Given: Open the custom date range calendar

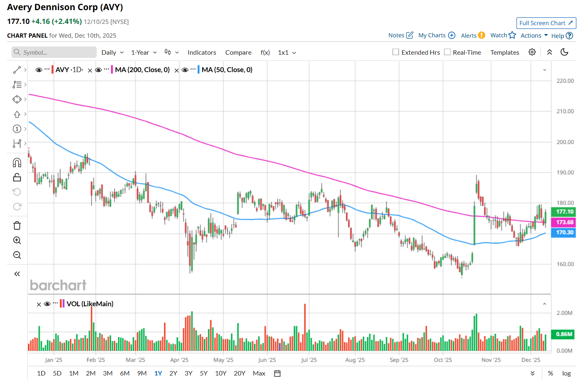Looking at the screenshot, I should click(277, 373).
